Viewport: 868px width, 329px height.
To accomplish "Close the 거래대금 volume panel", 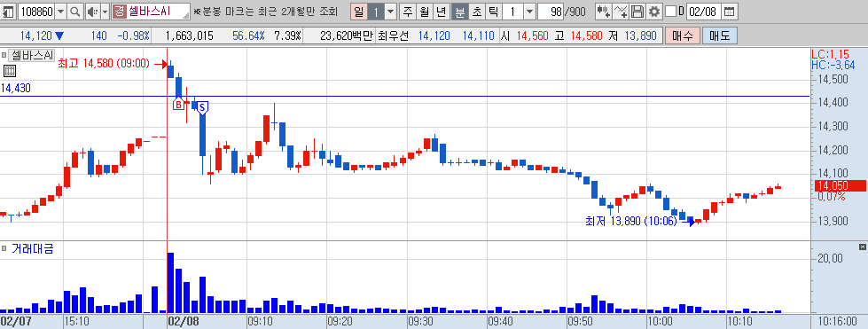I will pos(862,247).
